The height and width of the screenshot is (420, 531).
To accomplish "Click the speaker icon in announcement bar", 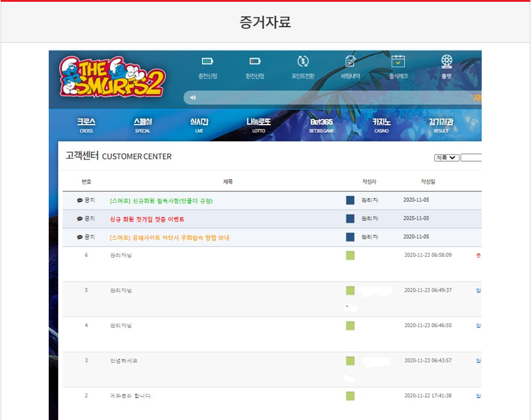I will click(193, 97).
